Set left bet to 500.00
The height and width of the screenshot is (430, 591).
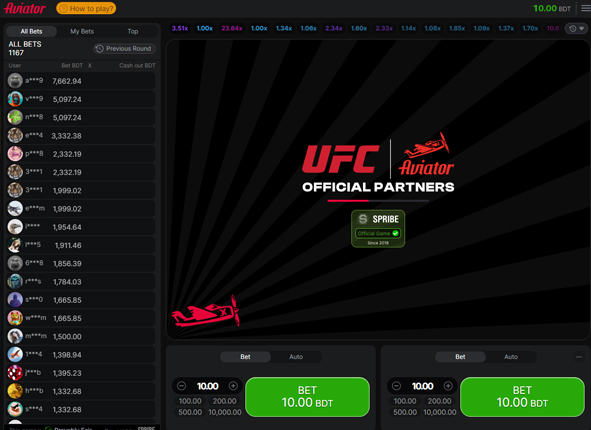tap(190, 412)
